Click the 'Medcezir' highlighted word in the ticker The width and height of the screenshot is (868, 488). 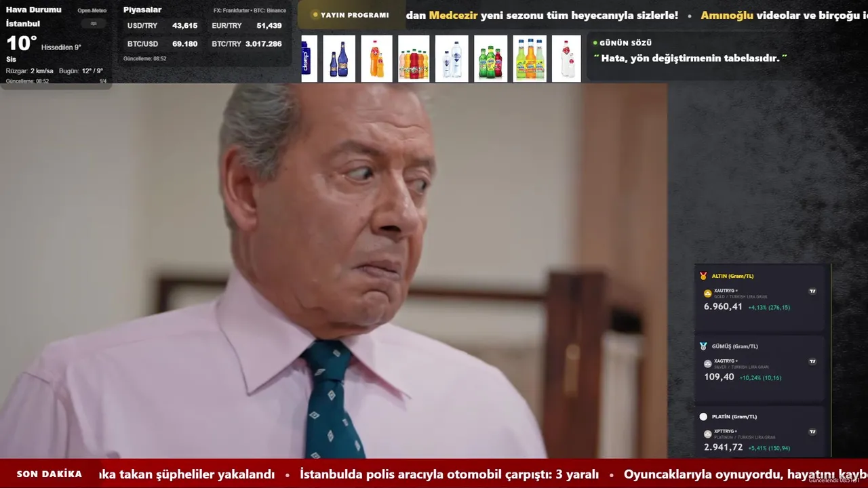(x=454, y=15)
